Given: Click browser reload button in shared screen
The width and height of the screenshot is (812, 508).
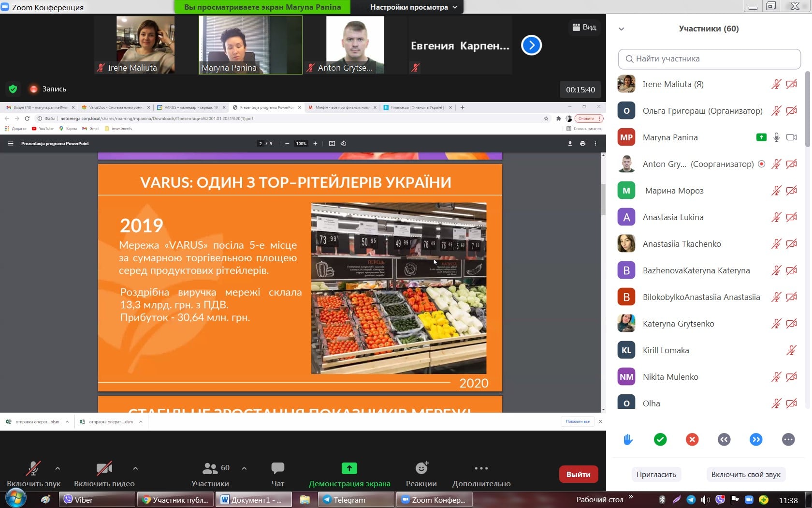Looking at the screenshot, I should [27, 119].
